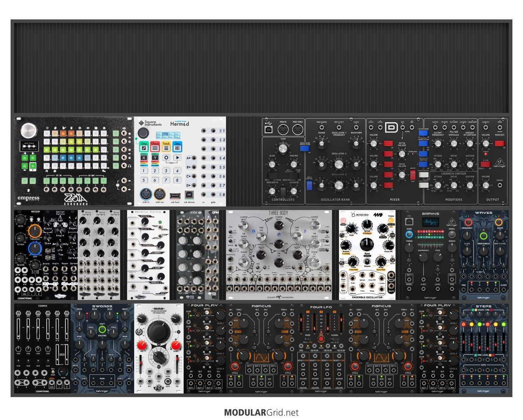The width and height of the screenshot is (523, 420).
Task: Open the MODULARGrid.net link
Action: (261, 412)
